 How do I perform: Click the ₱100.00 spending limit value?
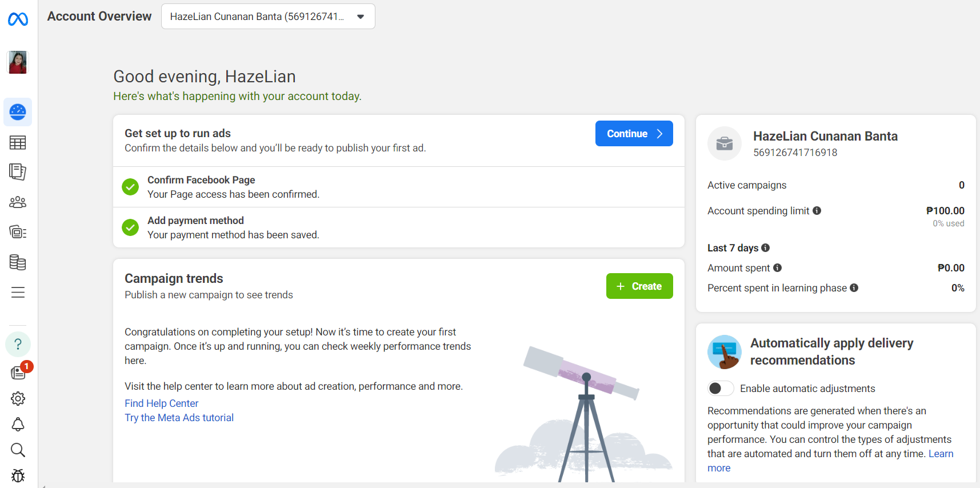coord(945,211)
